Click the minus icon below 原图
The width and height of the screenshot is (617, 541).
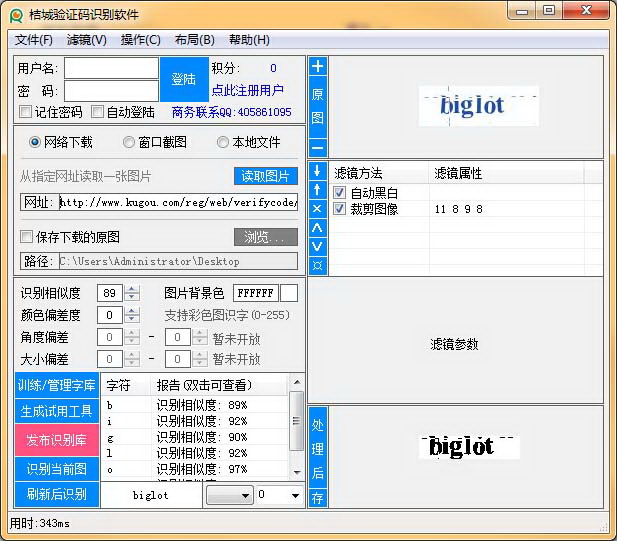(318, 147)
